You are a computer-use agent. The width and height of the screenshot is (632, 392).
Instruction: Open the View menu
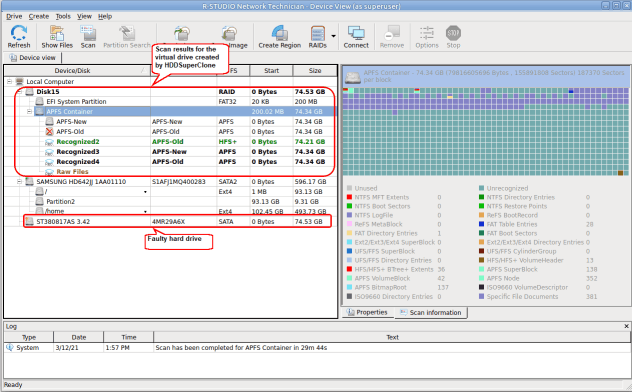(84, 16)
